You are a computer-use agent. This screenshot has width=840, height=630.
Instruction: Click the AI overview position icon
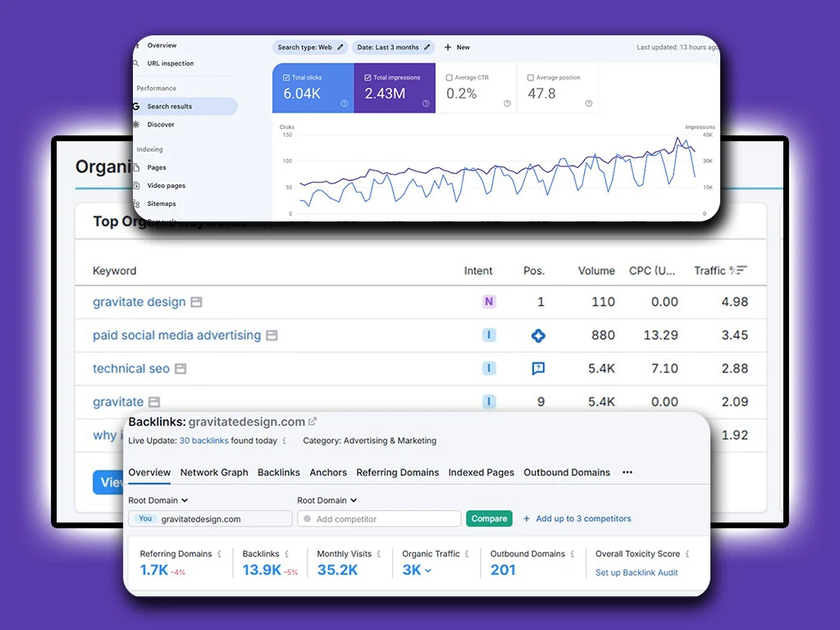tap(538, 336)
